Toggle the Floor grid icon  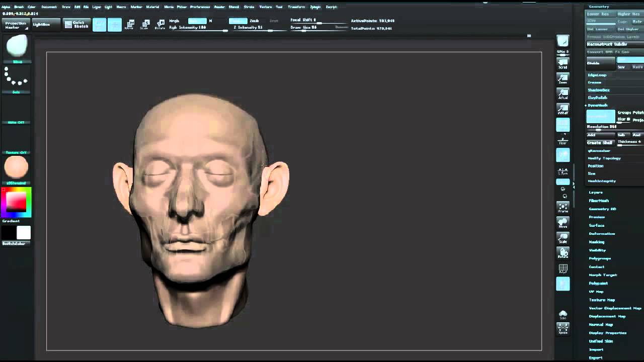point(563,140)
